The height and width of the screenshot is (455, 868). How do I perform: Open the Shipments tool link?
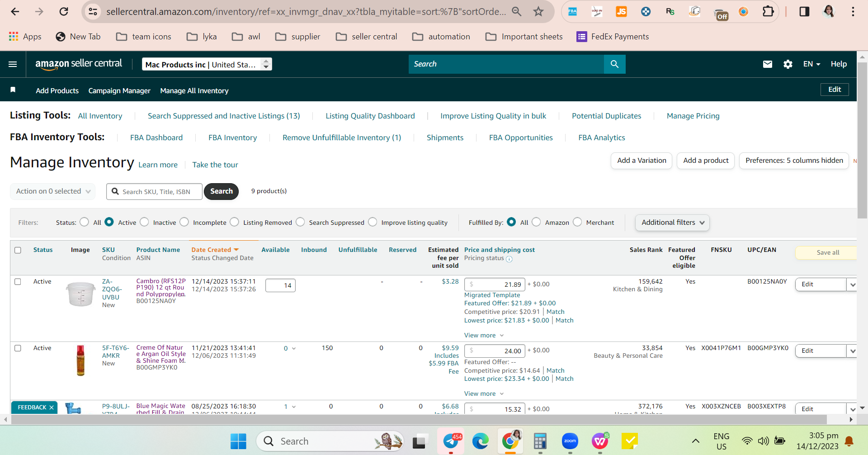click(x=445, y=137)
